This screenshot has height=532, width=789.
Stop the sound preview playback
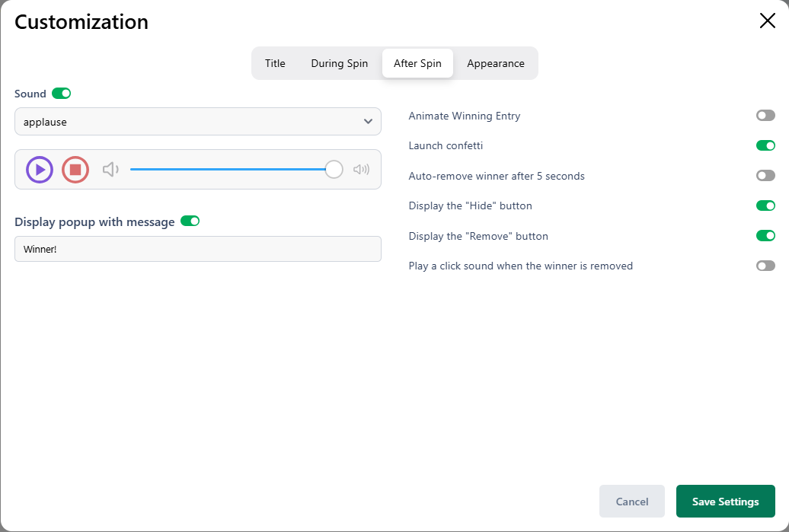pyautogui.click(x=75, y=170)
